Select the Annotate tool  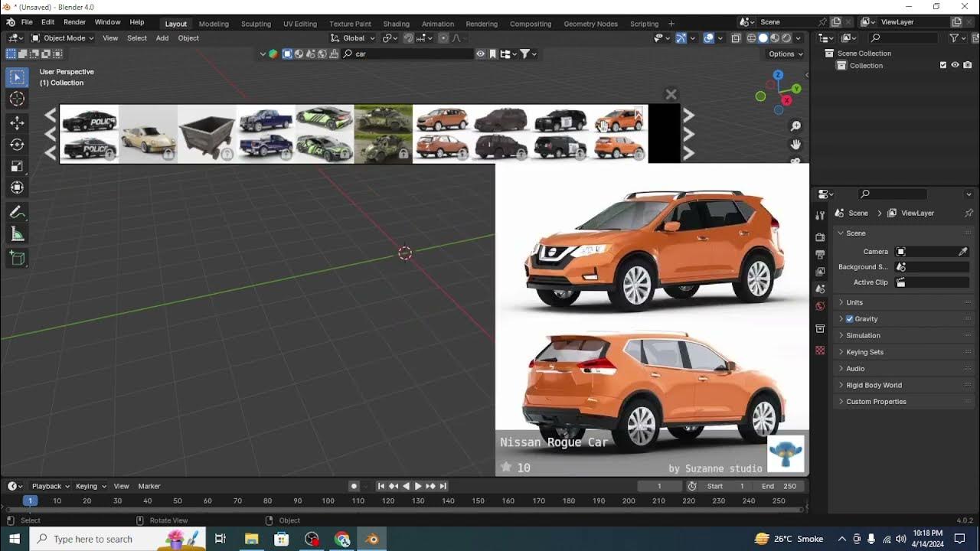tap(17, 213)
